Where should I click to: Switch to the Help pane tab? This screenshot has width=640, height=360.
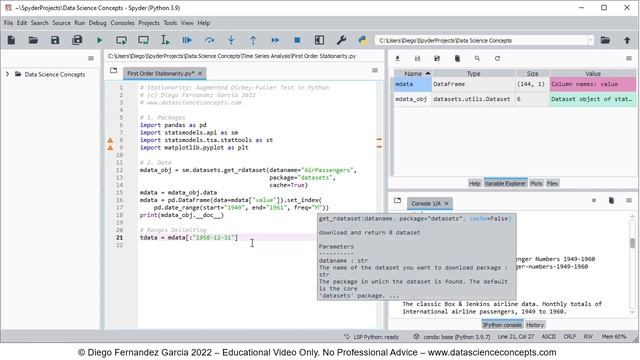[474, 183]
